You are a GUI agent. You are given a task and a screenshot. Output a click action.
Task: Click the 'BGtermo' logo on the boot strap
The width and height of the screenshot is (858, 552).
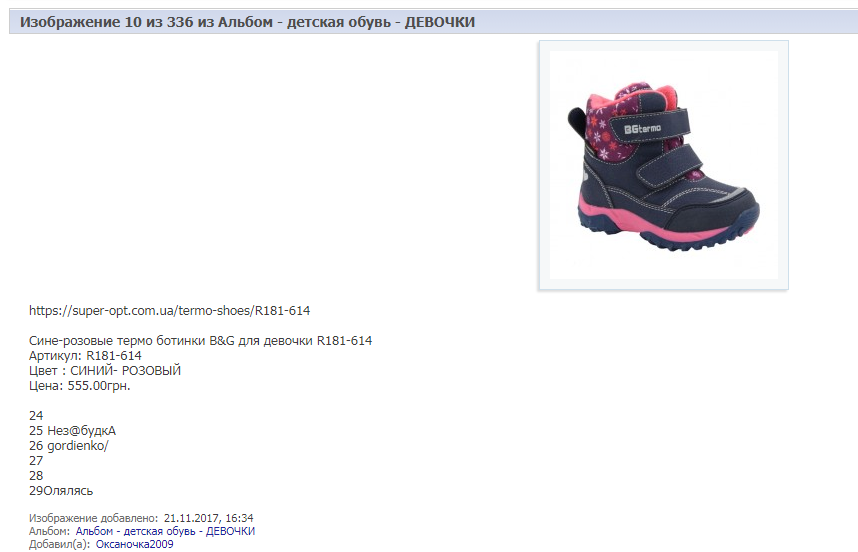click(643, 129)
